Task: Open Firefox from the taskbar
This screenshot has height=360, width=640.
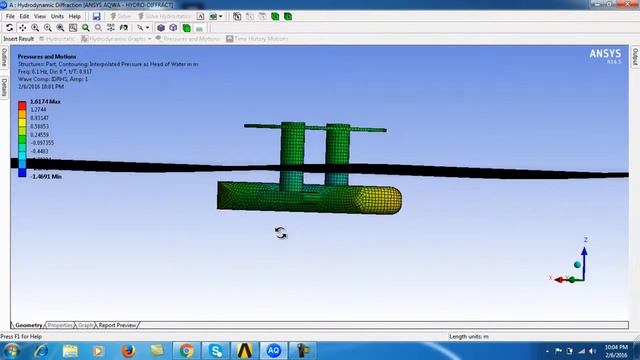Action: (x=128, y=351)
